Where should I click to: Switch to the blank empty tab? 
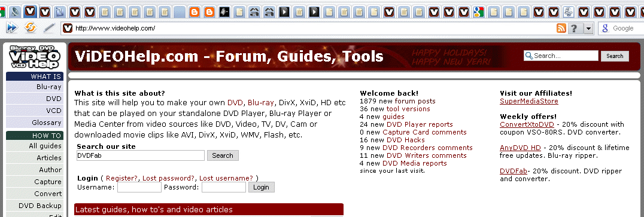[x=180, y=12]
